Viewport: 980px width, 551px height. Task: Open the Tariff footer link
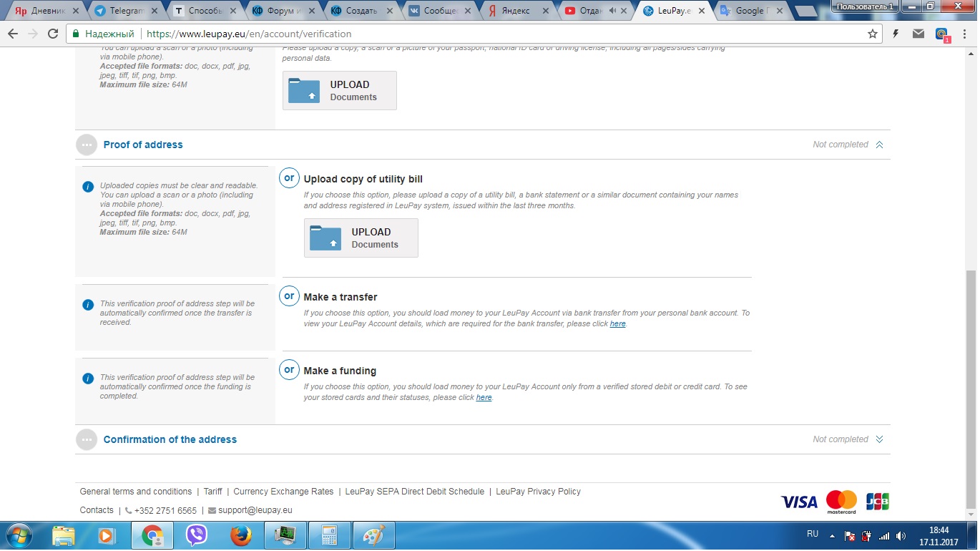(212, 492)
